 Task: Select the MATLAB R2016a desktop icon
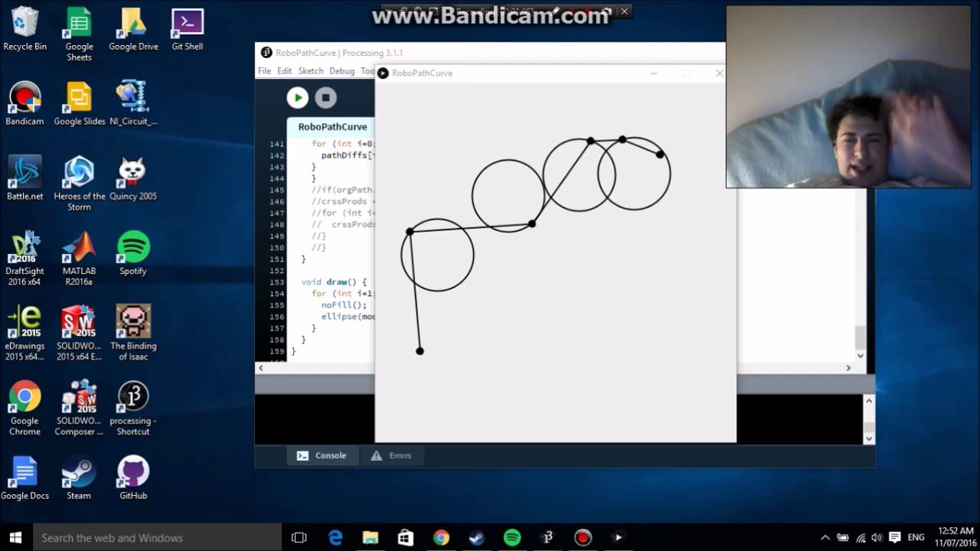(79, 259)
